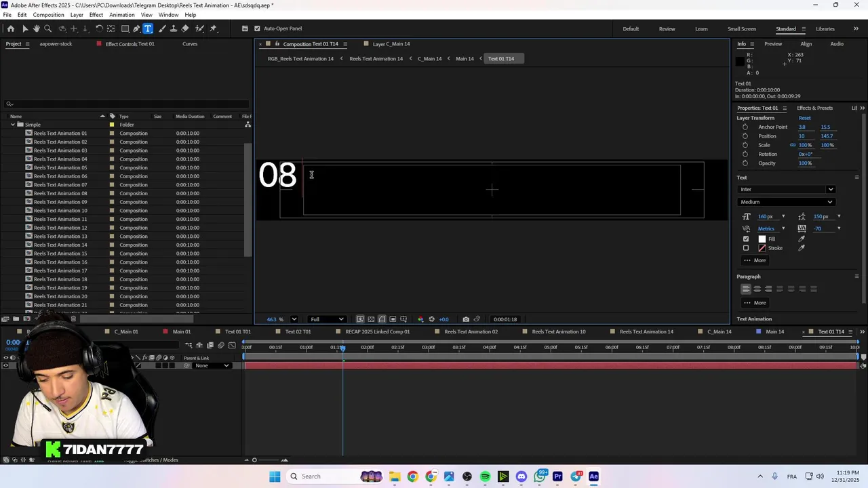Select the Eraser tool
This screenshot has width=868, height=488.
pos(185,28)
